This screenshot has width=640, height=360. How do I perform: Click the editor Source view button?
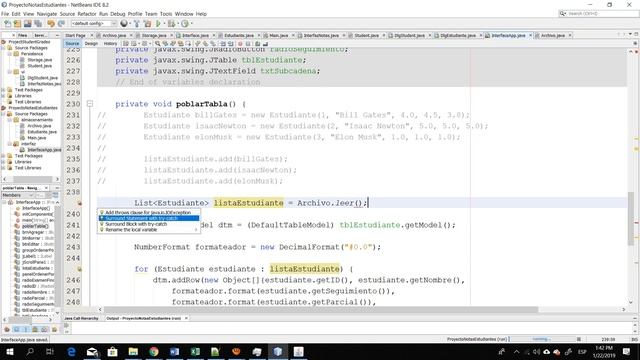coord(72,44)
